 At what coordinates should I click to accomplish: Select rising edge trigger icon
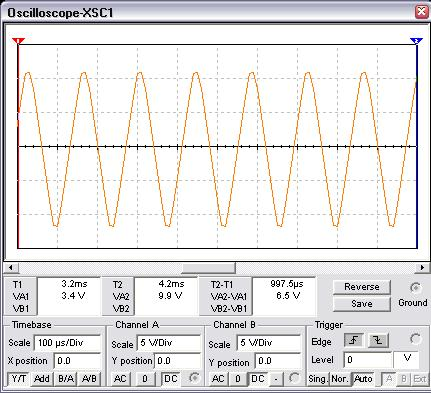click(353, 340)
